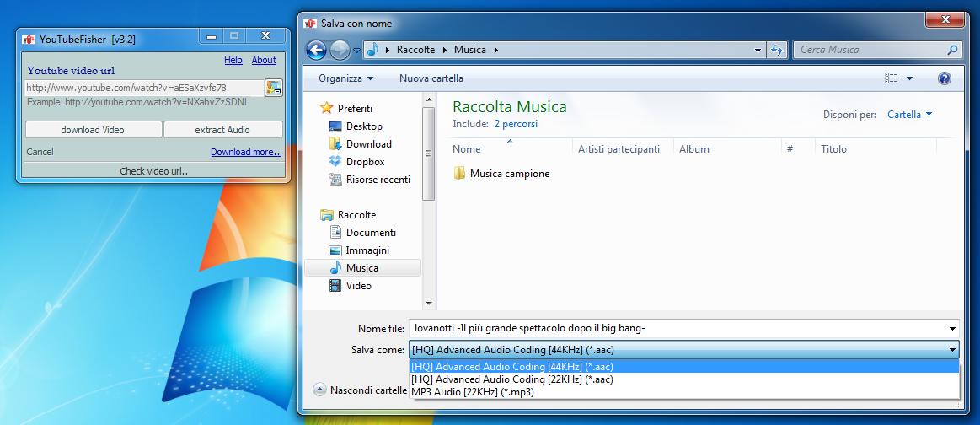Select the Video icon in sidebar
The height and width of the screenshot is (425, 980).
(x=335, y=286)
